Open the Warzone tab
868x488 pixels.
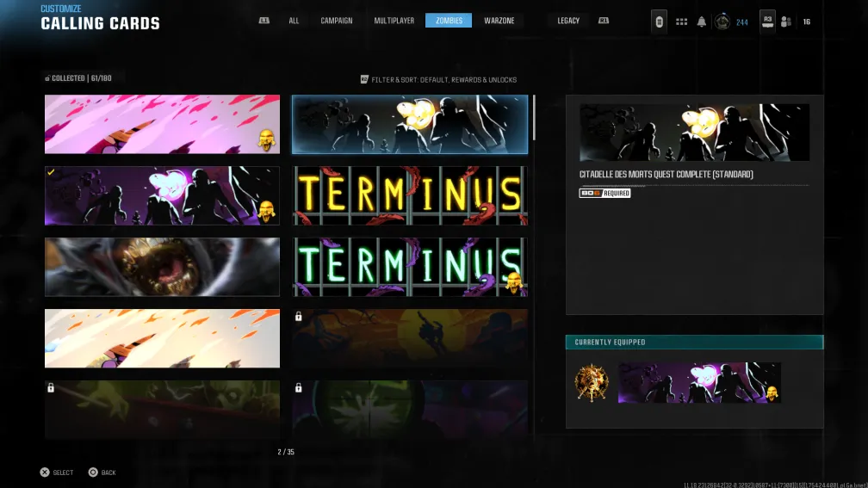coord(499,21)
